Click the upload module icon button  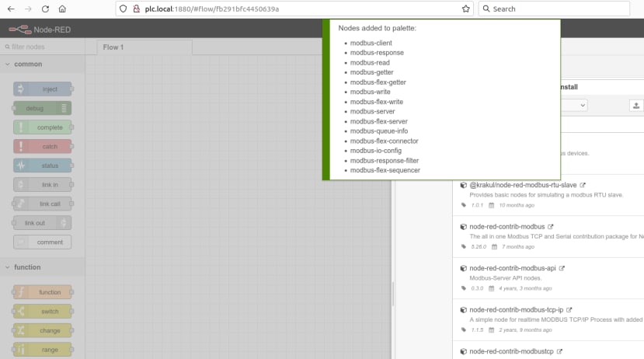click(x=635, y=106)
